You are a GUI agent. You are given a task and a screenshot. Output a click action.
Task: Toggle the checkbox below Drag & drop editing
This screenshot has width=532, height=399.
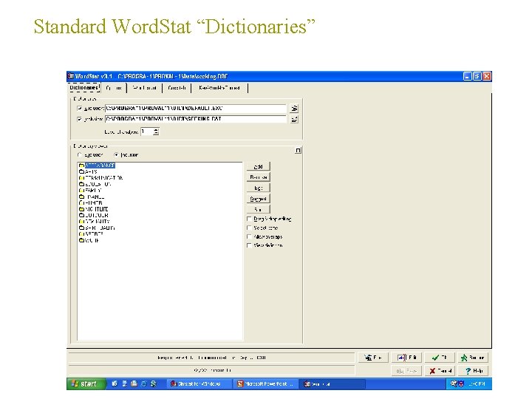point(249,228)
